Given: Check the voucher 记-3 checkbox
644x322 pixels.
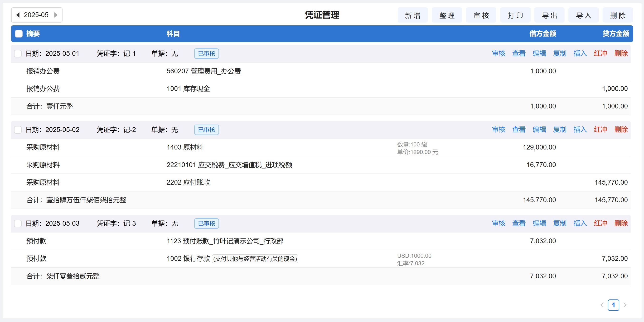Looking at the screenshot, I should 18,223.
